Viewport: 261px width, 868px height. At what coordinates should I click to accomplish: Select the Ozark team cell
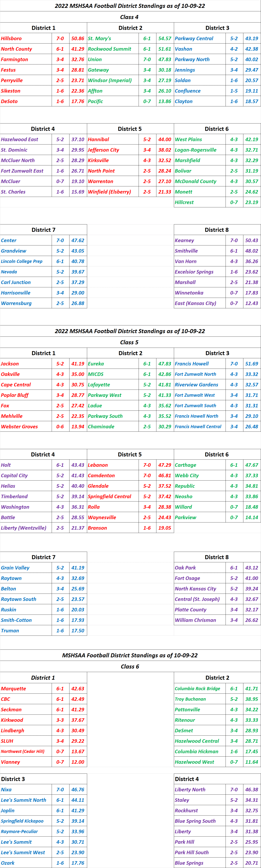click(x=26, y=863)
